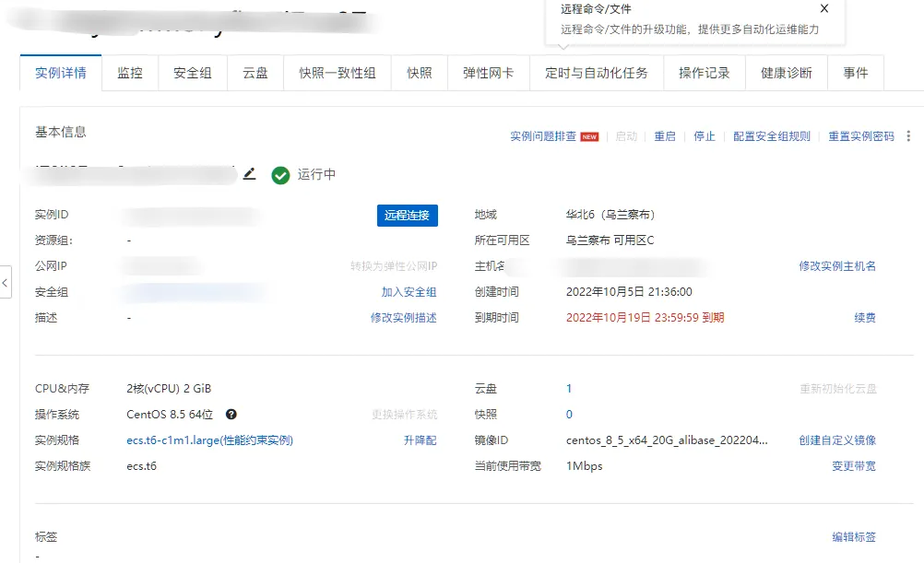Viewport: 924px width, 563px height.
Task: Click the greyed 重新初始化云盘 link
Action: (x=838, y=388)
